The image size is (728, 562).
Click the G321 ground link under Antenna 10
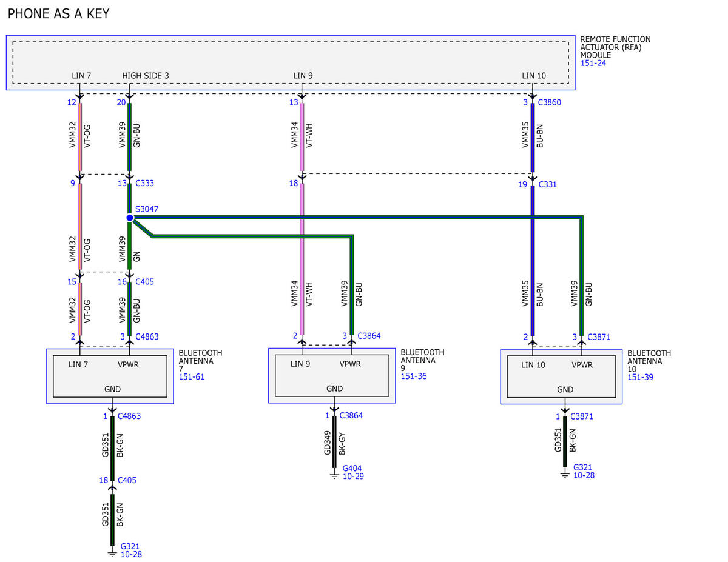click(584, 471)
